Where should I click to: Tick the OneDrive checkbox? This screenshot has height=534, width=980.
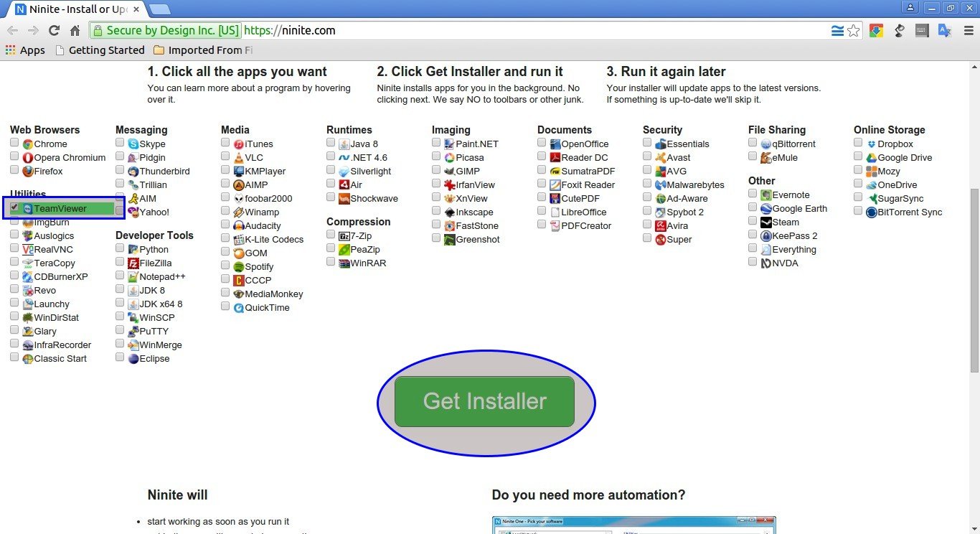pyautogui.click(x=858, y=184)
